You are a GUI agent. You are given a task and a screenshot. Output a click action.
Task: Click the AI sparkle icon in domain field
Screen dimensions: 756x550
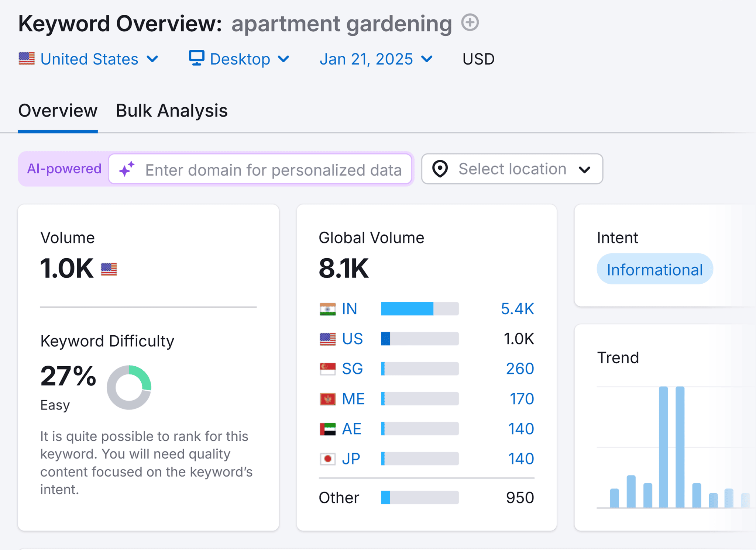coord(127,170)
